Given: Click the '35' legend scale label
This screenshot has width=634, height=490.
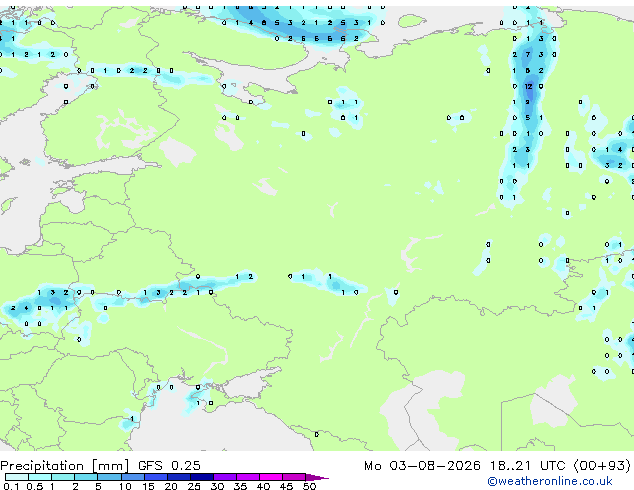Looking at the screenshot, I should (x=240, y=486).
